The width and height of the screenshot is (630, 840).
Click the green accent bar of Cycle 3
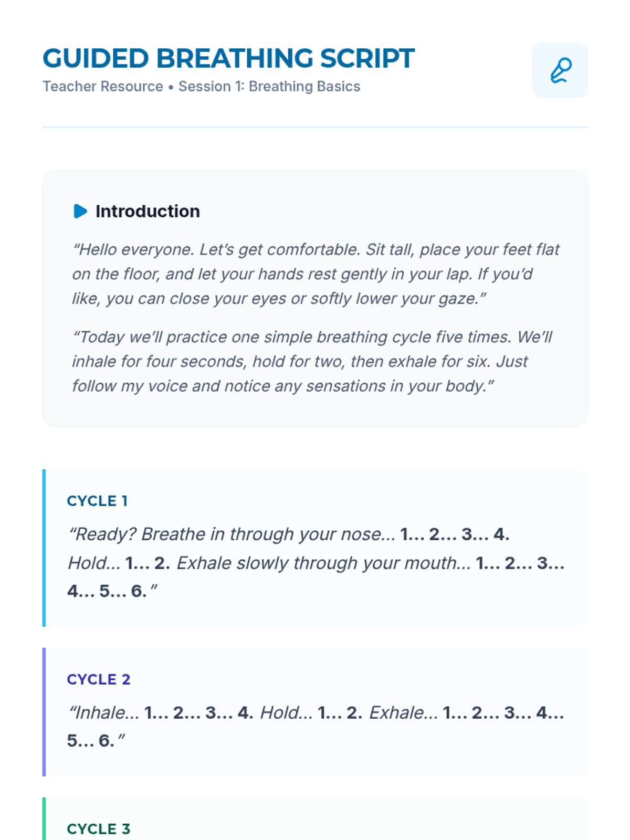click(x=44, y=819)
